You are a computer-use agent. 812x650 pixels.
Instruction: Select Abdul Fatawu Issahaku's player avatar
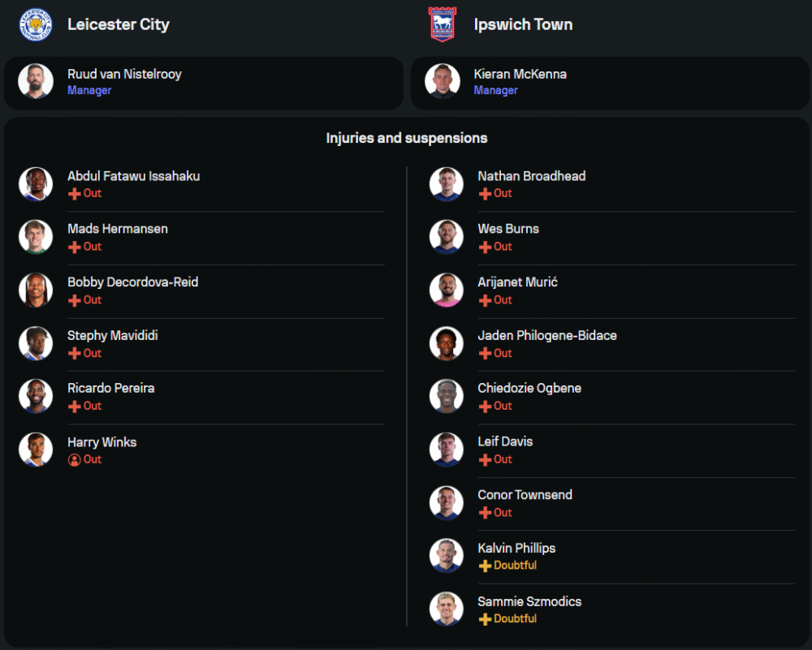pos(35,184)
